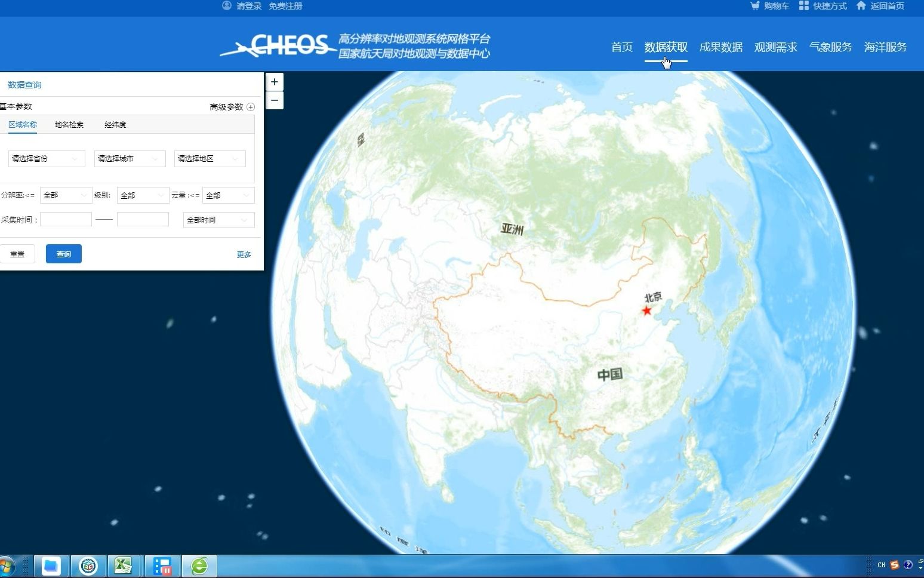This screenshot has width=924, height=578.
Task: Click the 采集时间 start date field
Action: 66,220
